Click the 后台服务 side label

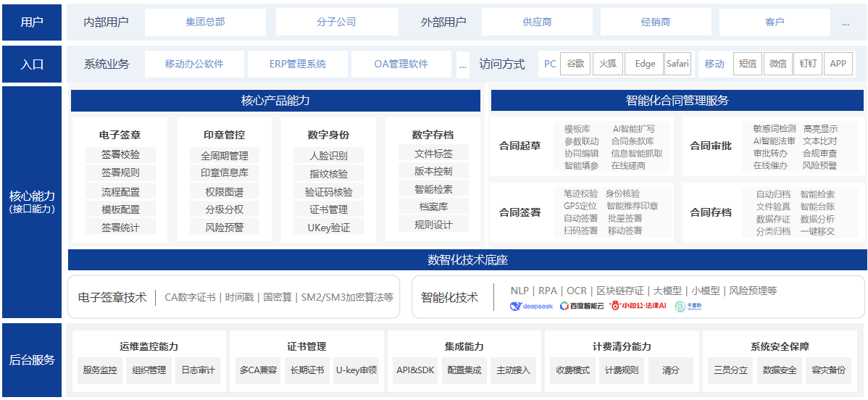[32, 360]
